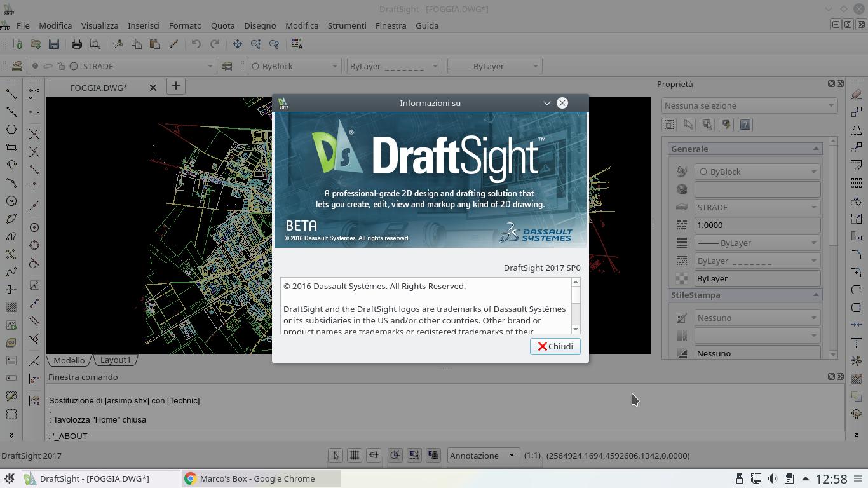The image size is (868, 488).
Task: Close the FOGGIA.DWG tab
Action: (153, 88)
